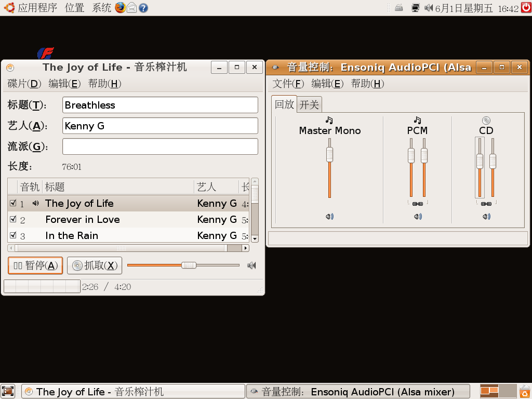
Task: Click the volume control window title icon
Action: click(275, 68)
